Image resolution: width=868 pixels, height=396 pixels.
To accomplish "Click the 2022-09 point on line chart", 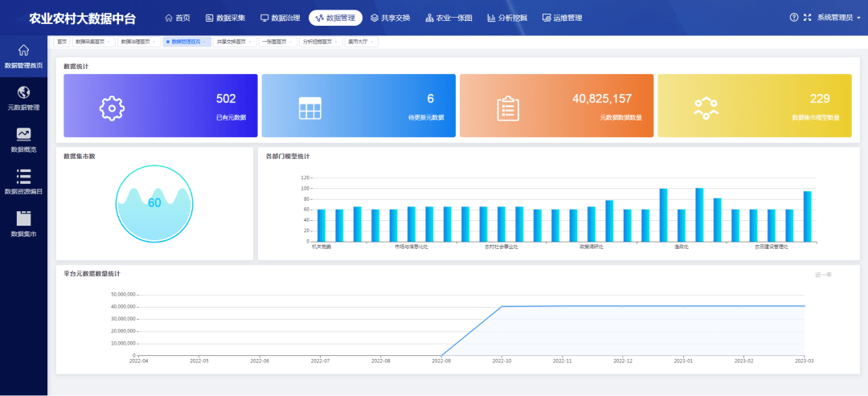I will 441,356.
